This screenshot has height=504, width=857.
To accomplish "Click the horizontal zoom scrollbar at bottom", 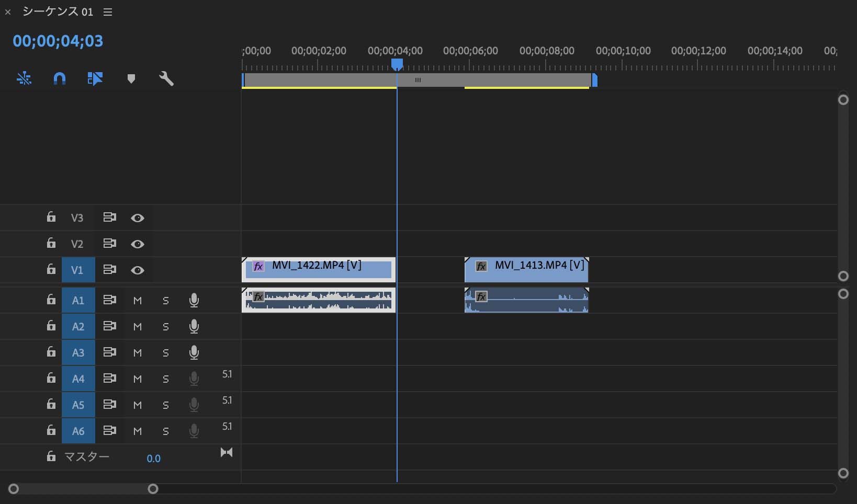I will (x=83, y=489).
